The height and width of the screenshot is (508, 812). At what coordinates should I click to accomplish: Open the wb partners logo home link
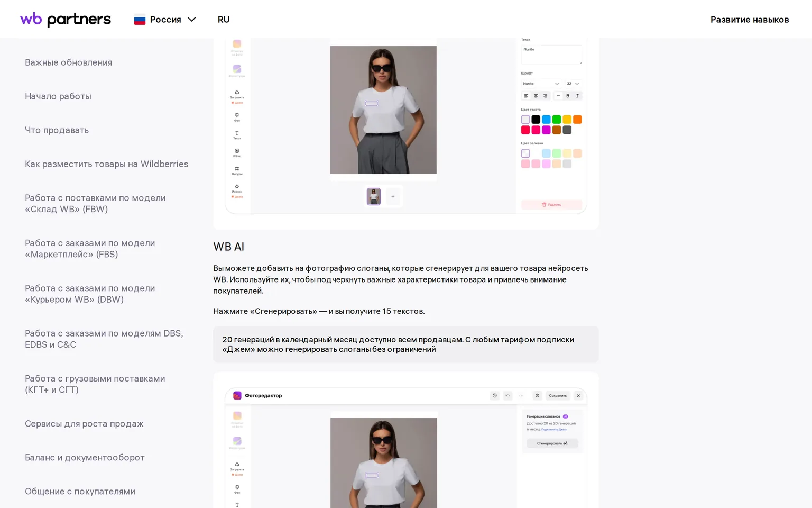tap(66, 20)
